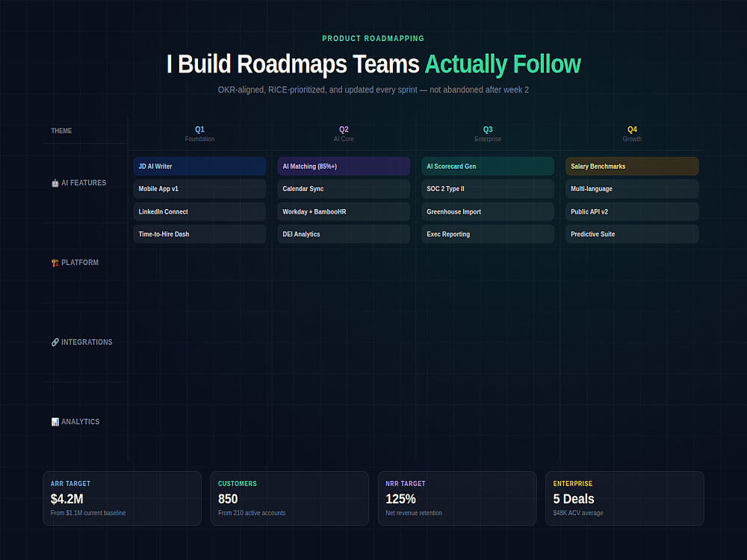The width and height of the screenshot is (747, 560).
Task: Click the 'Actually Follow' green headline text
Action: tap(503, 63)
